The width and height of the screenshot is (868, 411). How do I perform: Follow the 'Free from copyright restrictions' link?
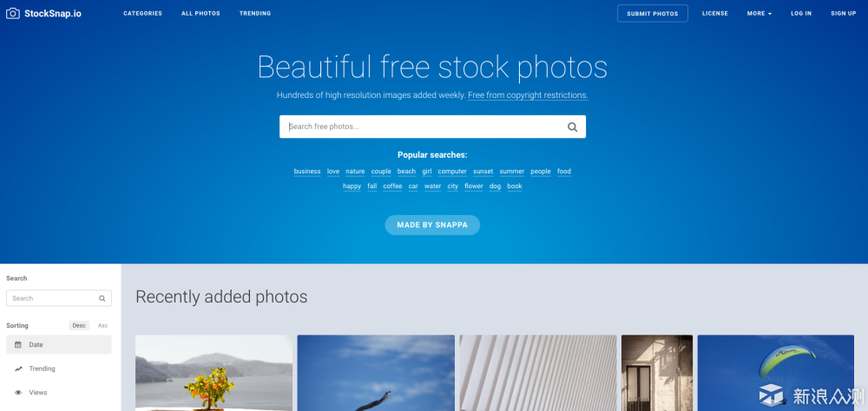click(x=528, y=95)
